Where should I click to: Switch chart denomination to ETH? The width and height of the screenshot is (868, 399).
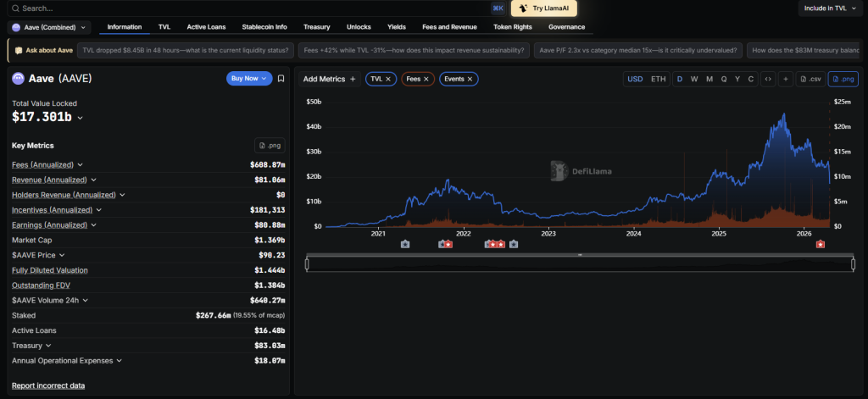pyautogui.click(x=658, y=79)
